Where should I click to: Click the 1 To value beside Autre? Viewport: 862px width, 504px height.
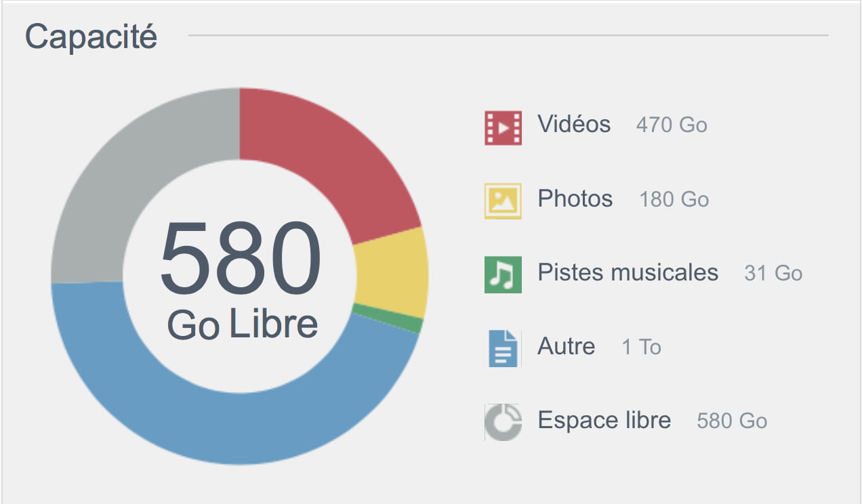pos(641,347)
